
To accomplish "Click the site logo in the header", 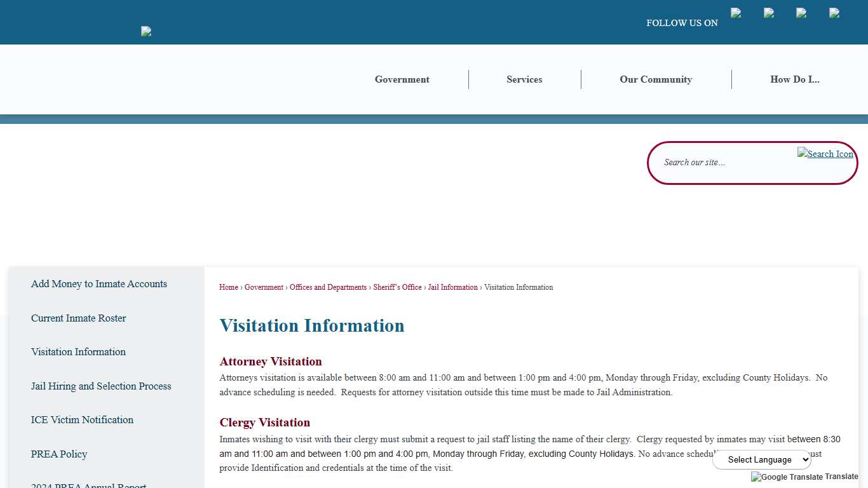I will pyautogui.click(x=146, y=31).
